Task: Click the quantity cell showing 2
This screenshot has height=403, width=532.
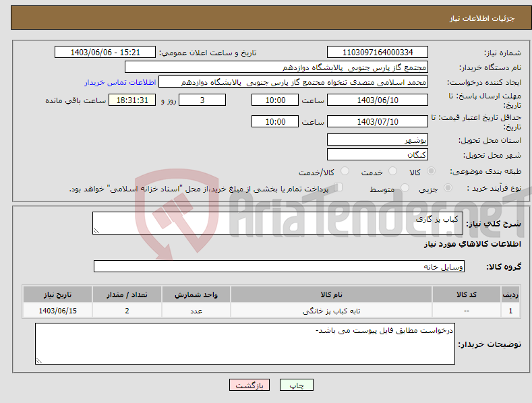Action: 127,311
